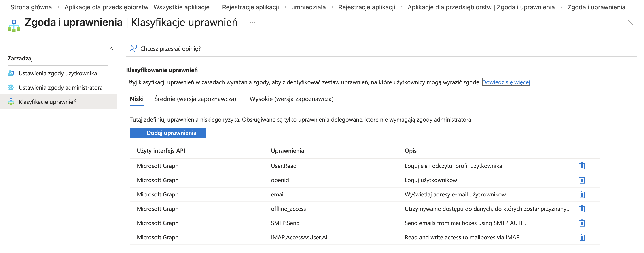Delete the offline_access permission via trash icon
The image size is (644, 253).
[x=582, y=209]
